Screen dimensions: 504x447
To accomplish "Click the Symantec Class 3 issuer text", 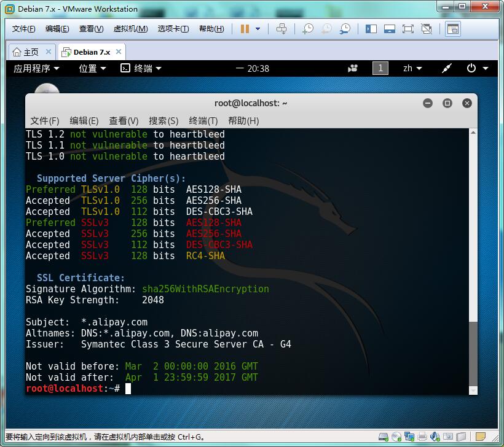I will [x=186, y=344].
